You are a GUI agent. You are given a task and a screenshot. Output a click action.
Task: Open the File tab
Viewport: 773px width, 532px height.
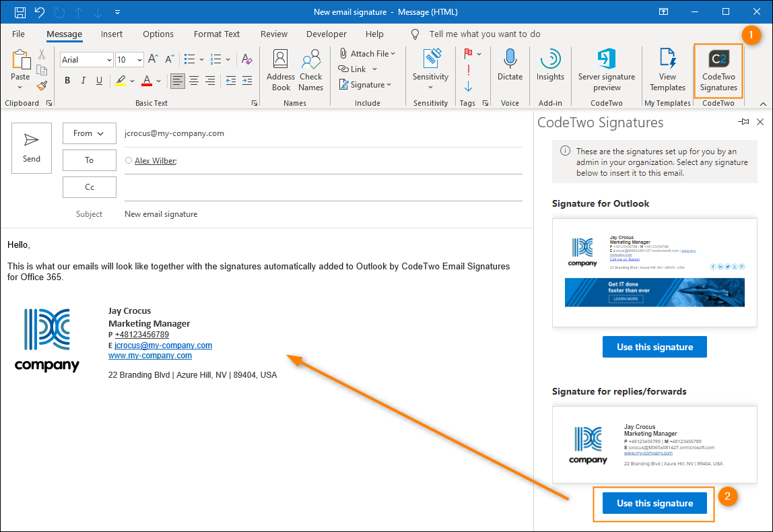point(18,34)
